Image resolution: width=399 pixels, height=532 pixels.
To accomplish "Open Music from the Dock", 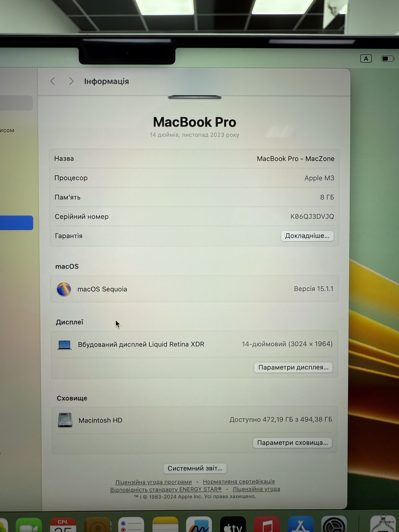I will coord(267,524).
